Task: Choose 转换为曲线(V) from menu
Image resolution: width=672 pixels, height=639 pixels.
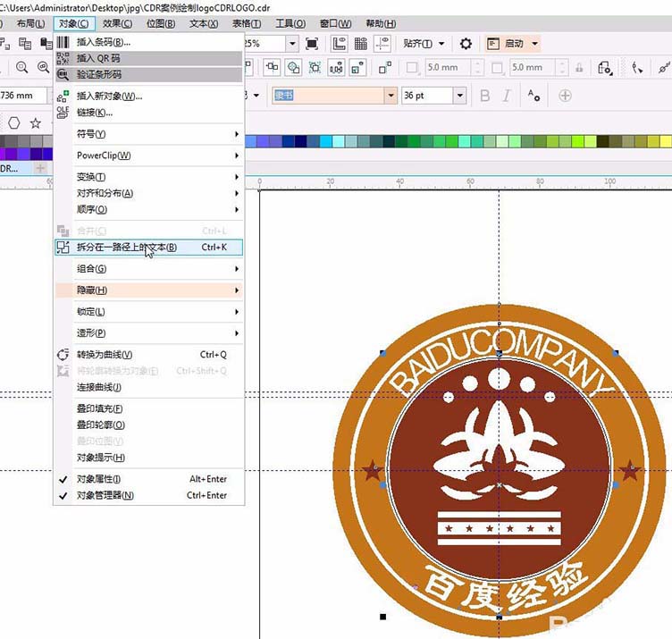Action: click(148, 355)
